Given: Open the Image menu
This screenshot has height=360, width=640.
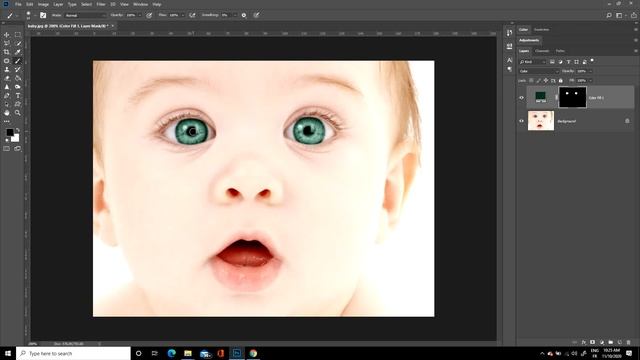Looking at the screenshot, I should point(43,4).
